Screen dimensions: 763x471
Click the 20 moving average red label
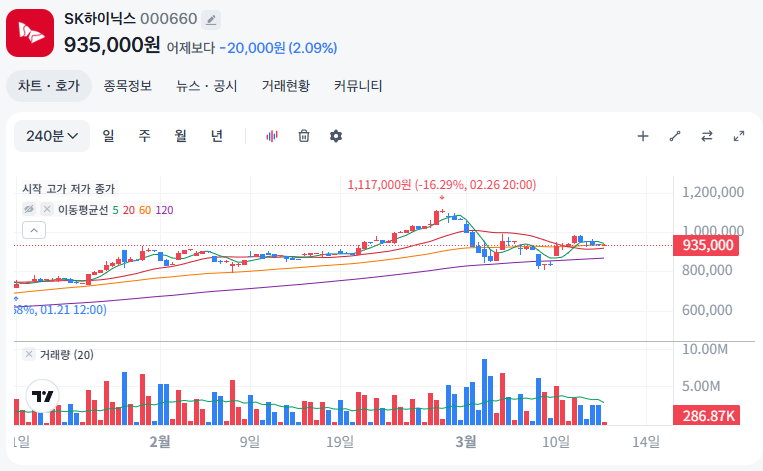[128, 210]
